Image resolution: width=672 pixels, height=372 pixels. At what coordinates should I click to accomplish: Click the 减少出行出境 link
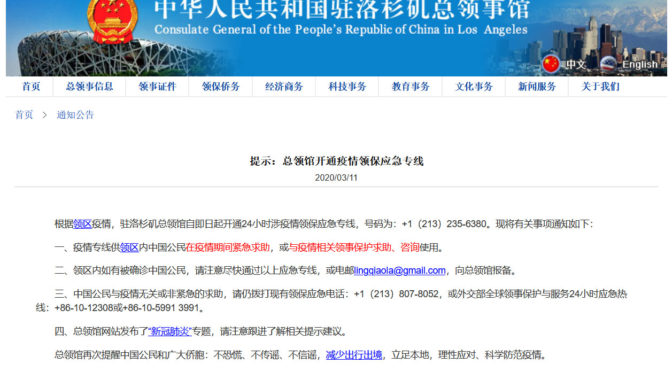354,355
